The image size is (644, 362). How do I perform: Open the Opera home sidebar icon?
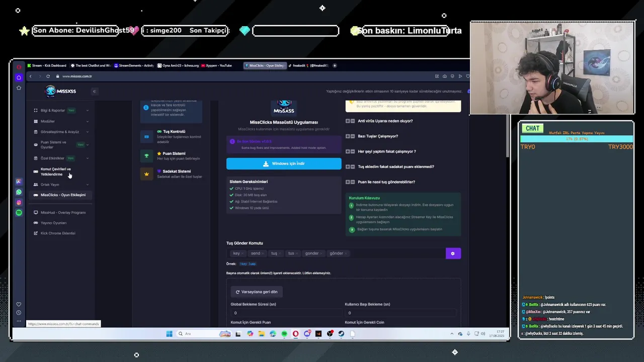pyautogui.click(x=19, y=77)
